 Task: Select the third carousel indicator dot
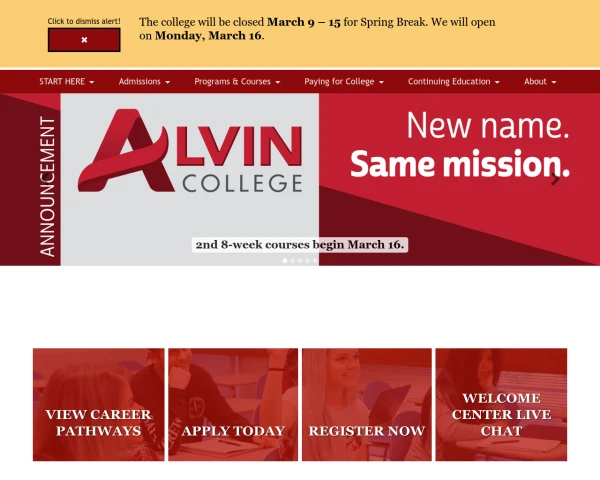coord(300,261)
